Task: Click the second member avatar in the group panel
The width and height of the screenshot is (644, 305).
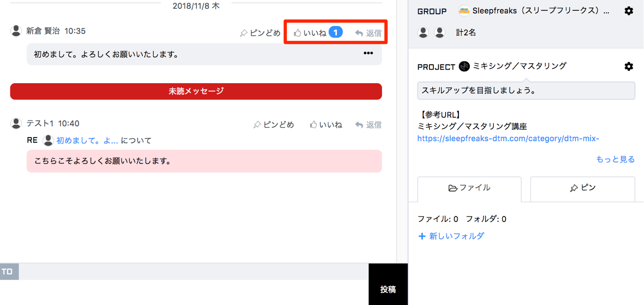Action: [440, 32]
